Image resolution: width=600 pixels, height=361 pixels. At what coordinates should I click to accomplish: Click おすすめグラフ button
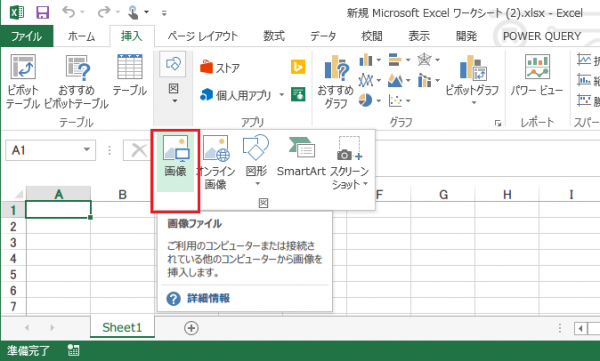pos(336,81)
